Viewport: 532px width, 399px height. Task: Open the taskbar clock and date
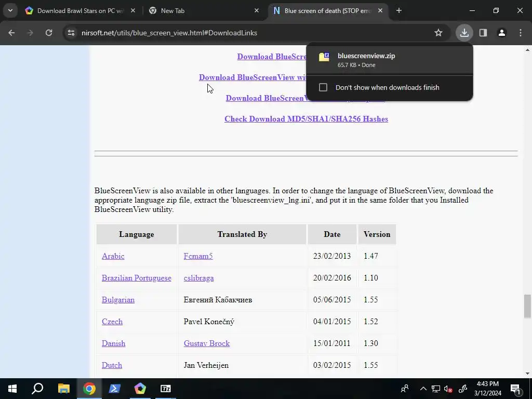[x=487, y=389]
